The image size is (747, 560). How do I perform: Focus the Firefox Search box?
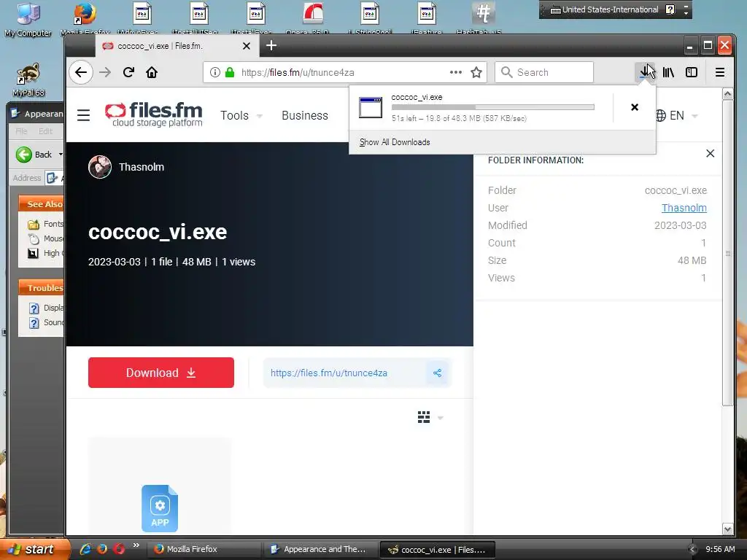coord(544,72)
